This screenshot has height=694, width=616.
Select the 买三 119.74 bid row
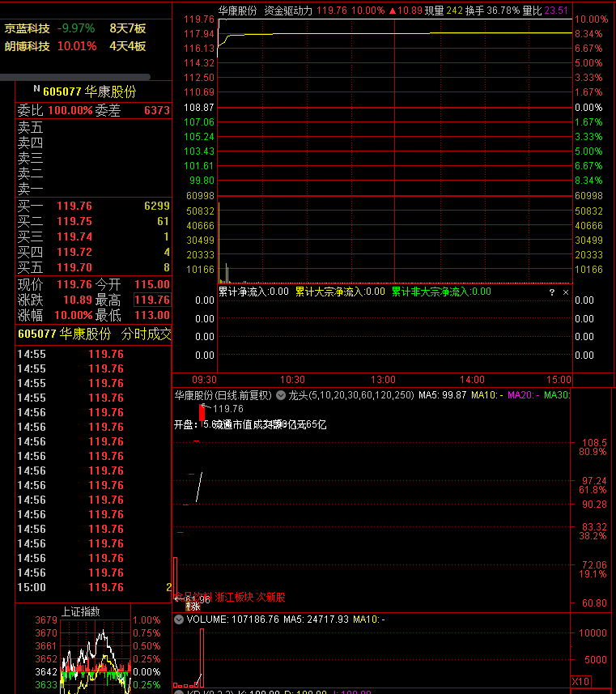click(93, 236)
